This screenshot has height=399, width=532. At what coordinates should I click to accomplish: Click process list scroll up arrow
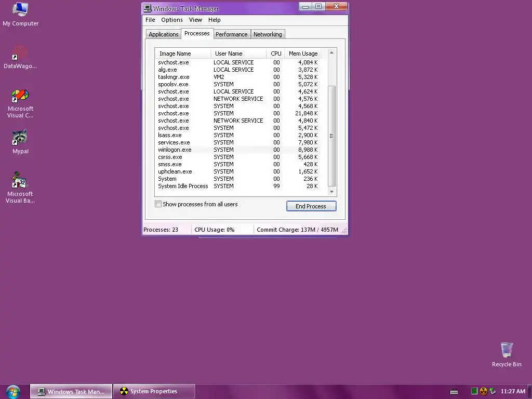[x=331, y=52]
